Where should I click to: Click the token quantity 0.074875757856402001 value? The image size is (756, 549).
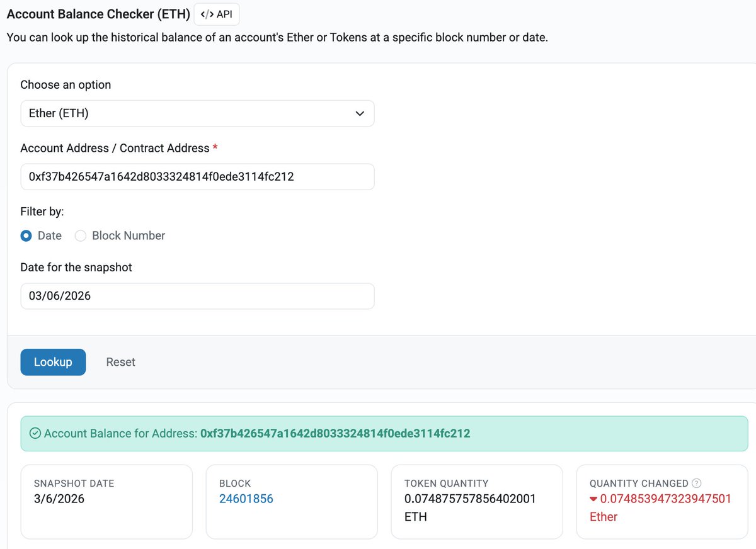(470, 499)
